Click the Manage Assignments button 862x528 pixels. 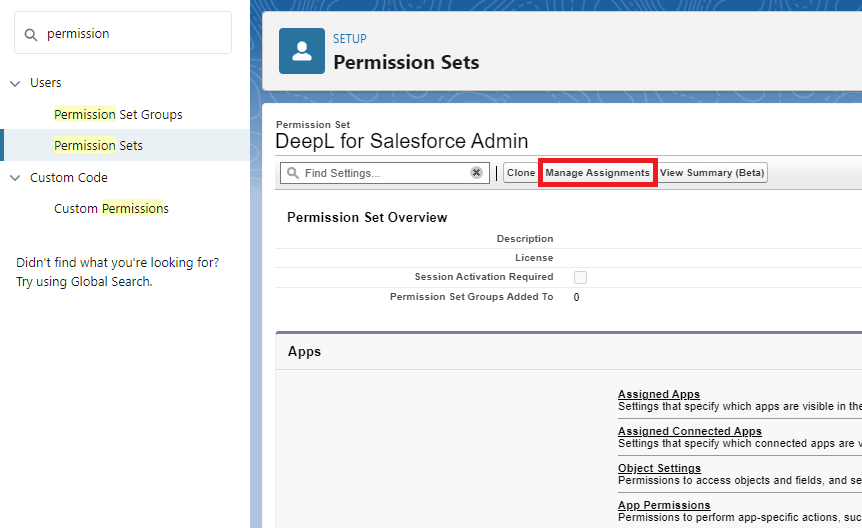(597, 173)
